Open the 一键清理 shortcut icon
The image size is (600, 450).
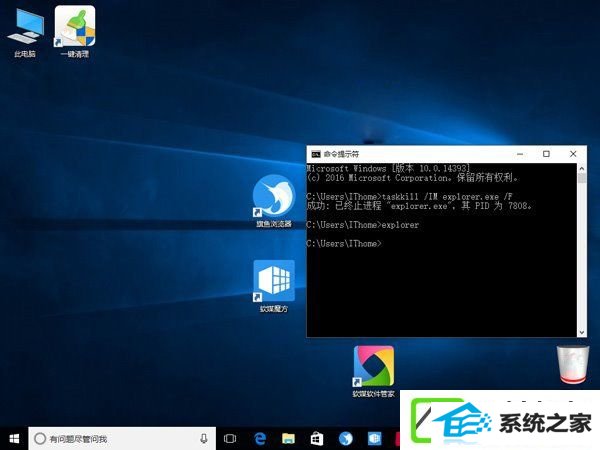[75, 32]
